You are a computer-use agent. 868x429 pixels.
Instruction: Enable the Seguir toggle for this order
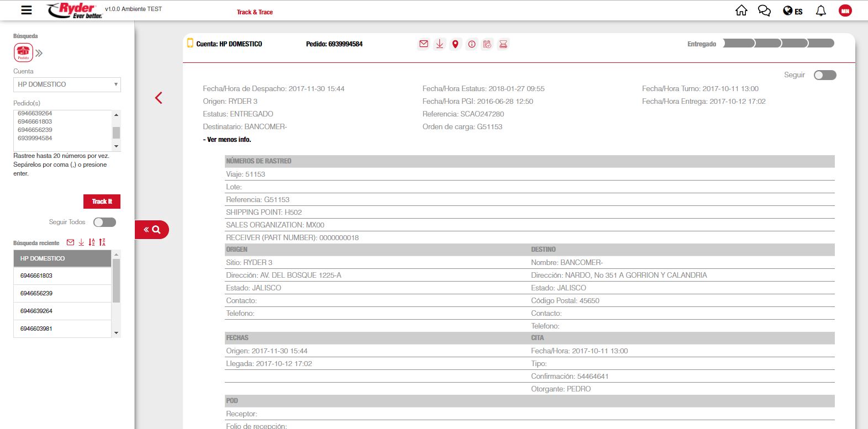pos(824,75)
